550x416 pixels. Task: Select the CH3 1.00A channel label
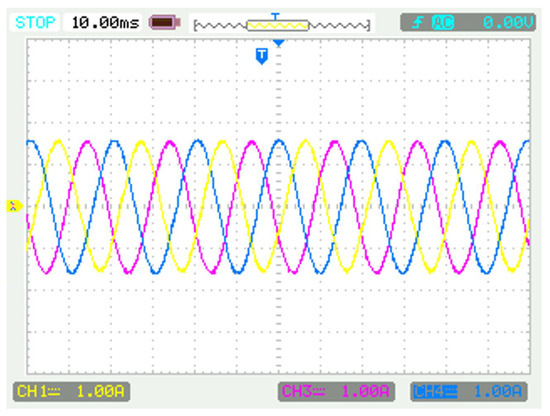coord(336,391)
